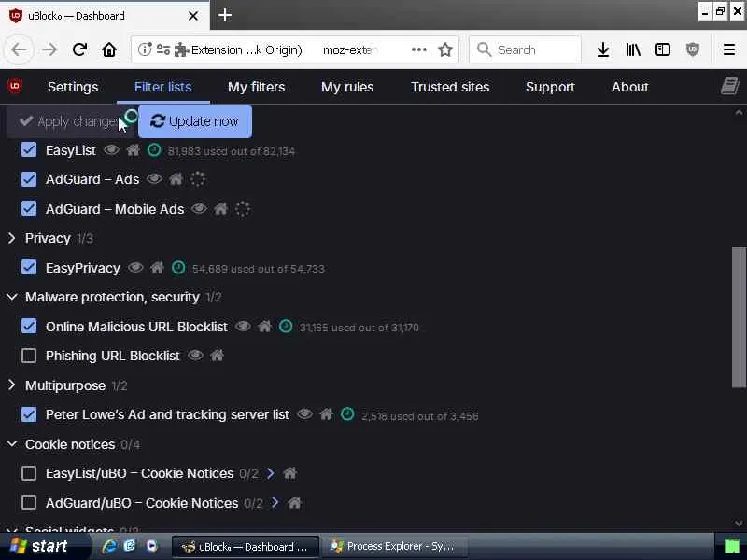Open EasyPrivacy home icon
This screenshot has height=560, width=747.
(x=157, y=268)
